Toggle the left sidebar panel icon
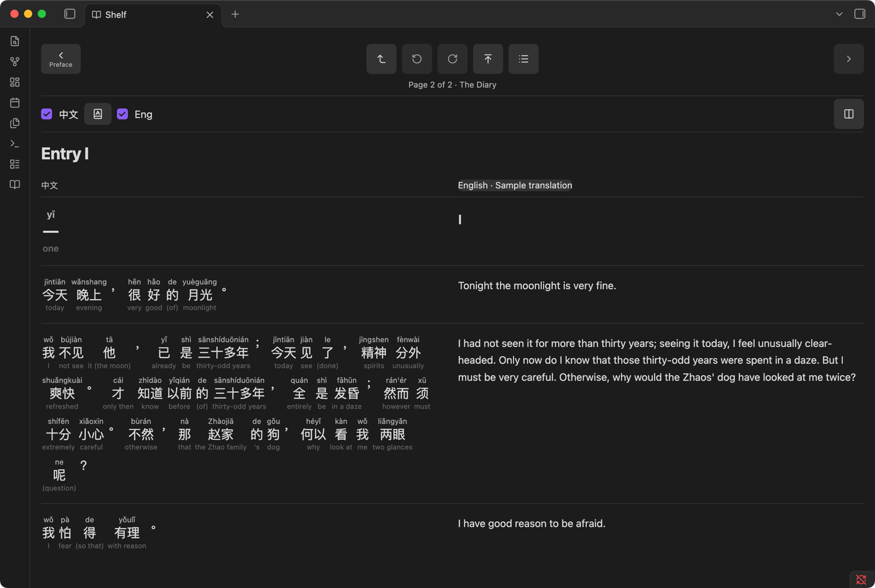Viewport: 875px width, 588px height. point(69,14)
